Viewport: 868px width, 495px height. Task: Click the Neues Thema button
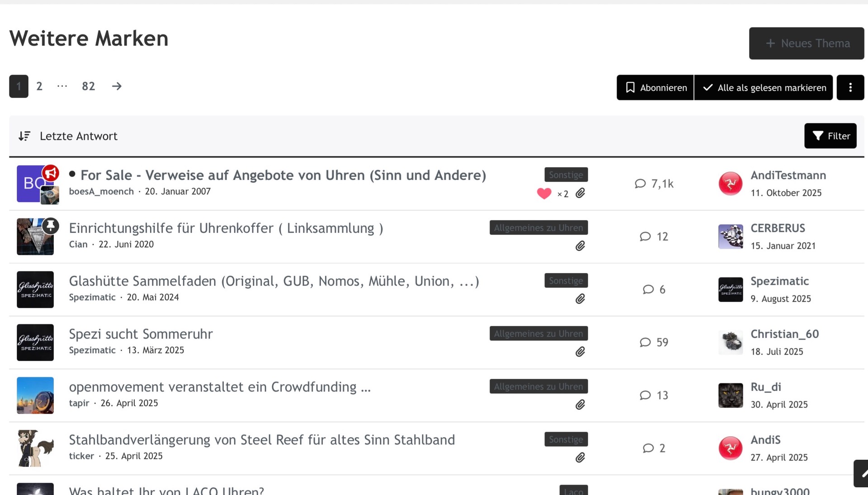click(806, 43)
